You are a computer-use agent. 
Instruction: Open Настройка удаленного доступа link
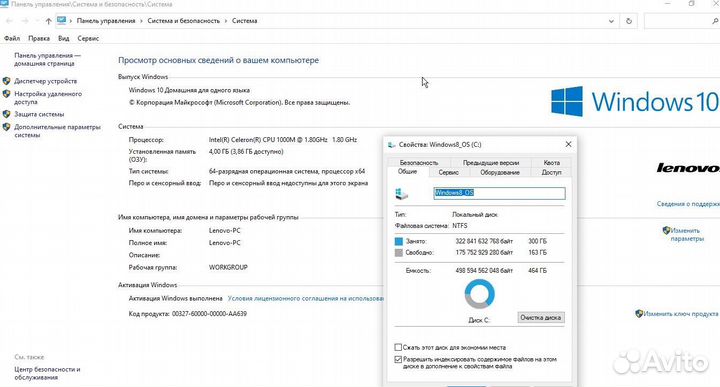pyautogui.click(x=48, y=98)
